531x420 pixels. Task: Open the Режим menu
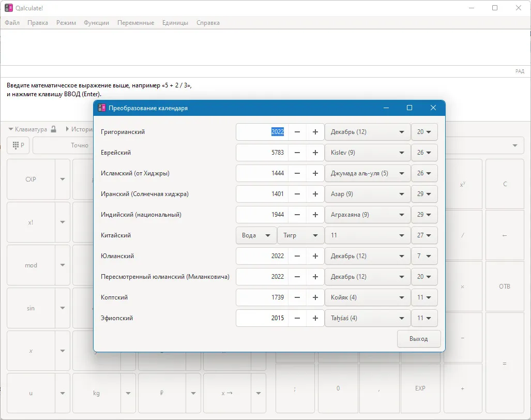coord(66,23)
